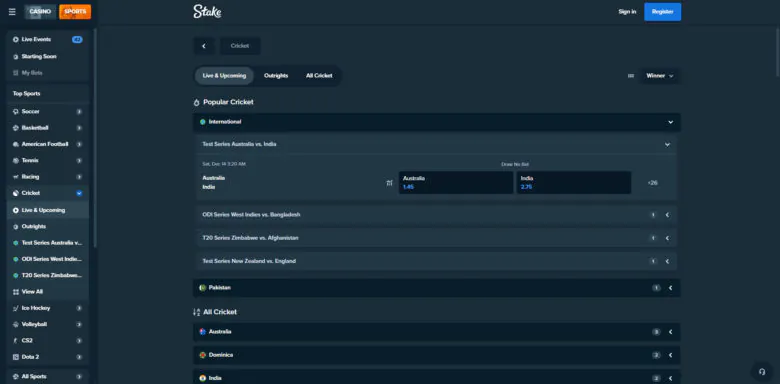This screenshot has height=384, width=780.
Task: Open ODI Series West Indies sidebar item
Action: point(48,259)
